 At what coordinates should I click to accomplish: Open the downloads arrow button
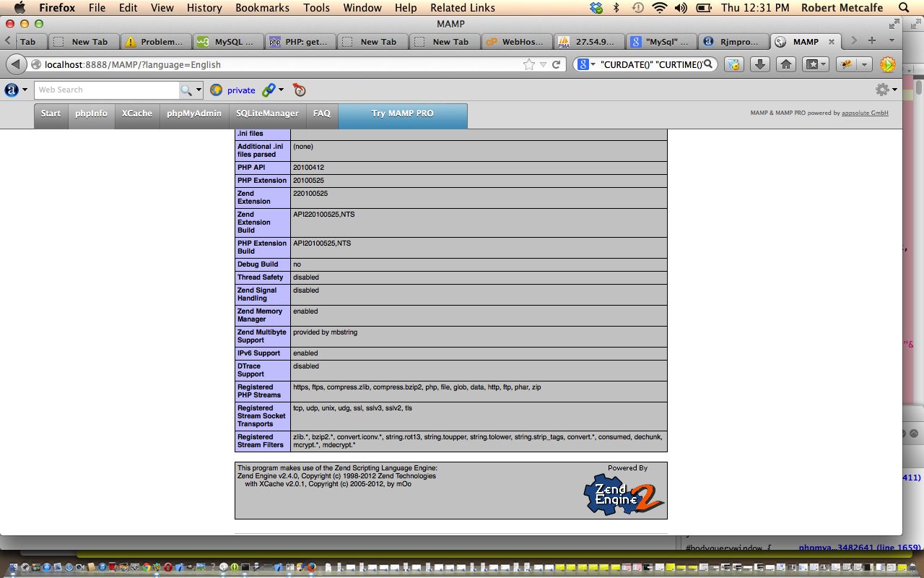point(759,64)
